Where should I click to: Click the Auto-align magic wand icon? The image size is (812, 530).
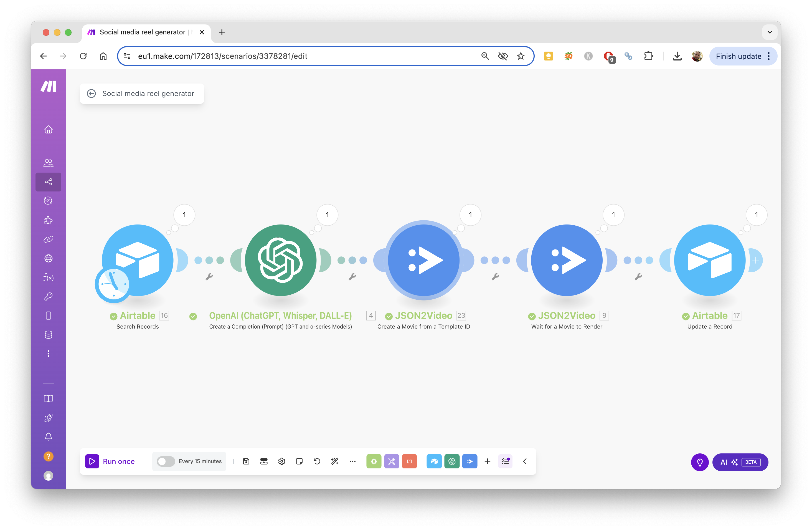335,461
